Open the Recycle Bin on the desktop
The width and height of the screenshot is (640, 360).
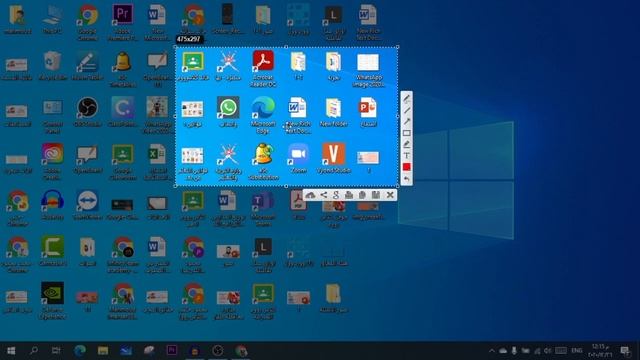click(53, 65)
